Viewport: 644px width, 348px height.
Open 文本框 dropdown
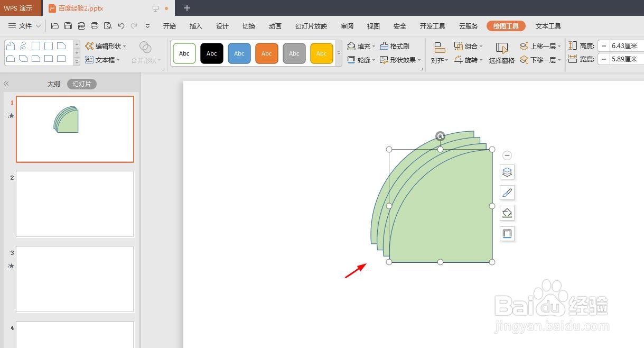click(102, 60)
